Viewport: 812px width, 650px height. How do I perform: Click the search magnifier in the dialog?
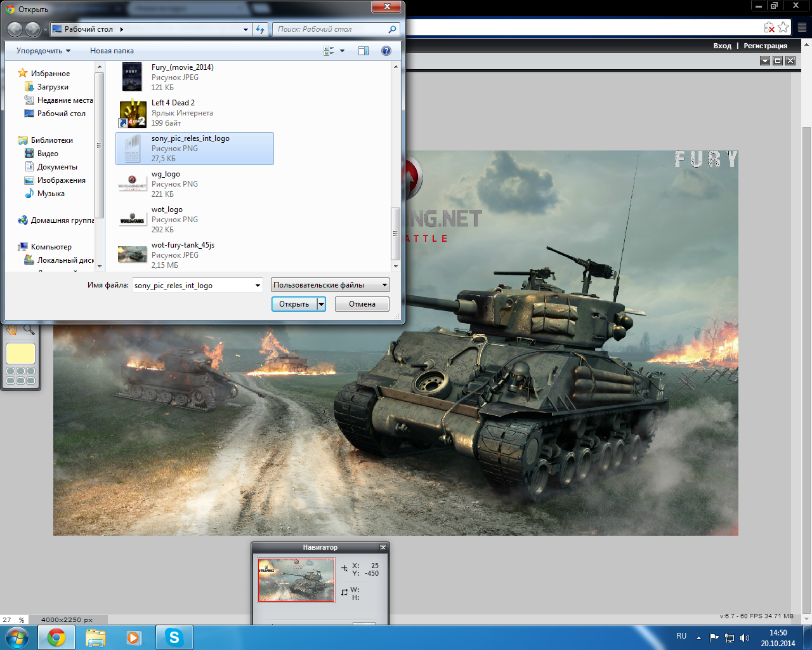(393, 29)
